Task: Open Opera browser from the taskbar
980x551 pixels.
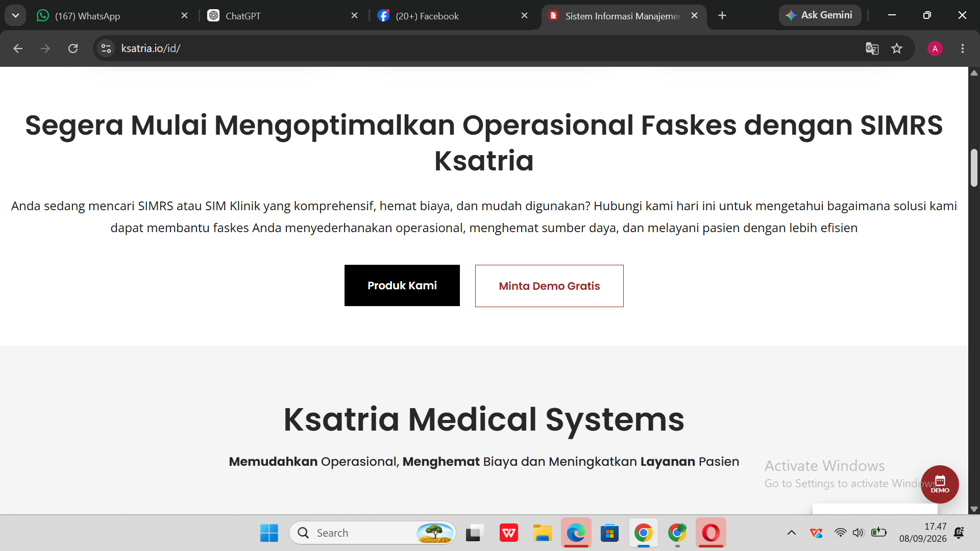Action: tap(711, 533)
